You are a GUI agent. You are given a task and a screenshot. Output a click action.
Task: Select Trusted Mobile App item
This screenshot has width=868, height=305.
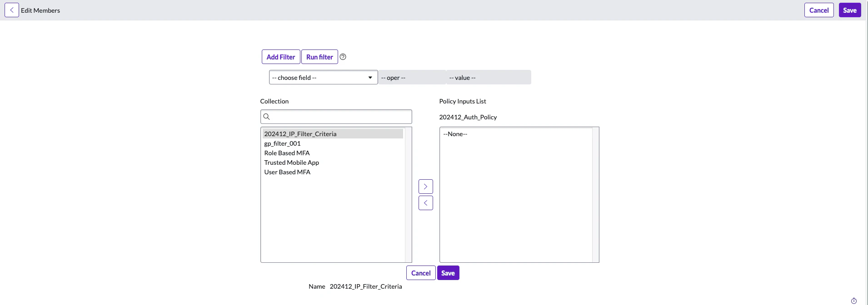pos(333,162)
